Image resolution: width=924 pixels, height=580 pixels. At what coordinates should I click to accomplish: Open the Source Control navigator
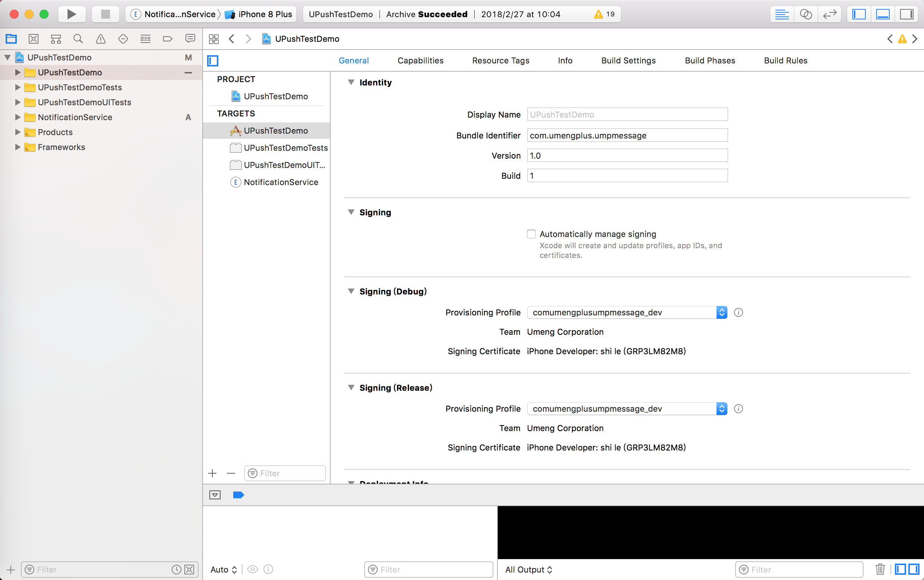pyautogui.click(x=34, y=39)
